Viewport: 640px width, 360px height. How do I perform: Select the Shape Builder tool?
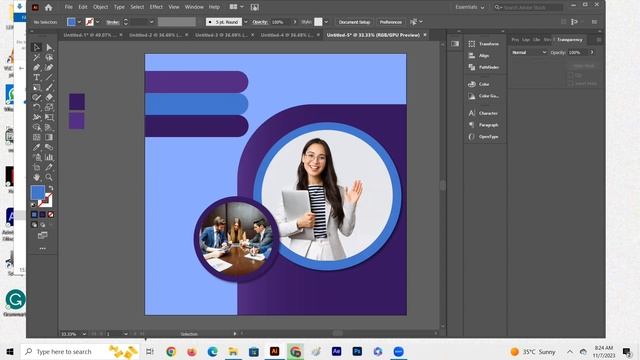(36, 127)
